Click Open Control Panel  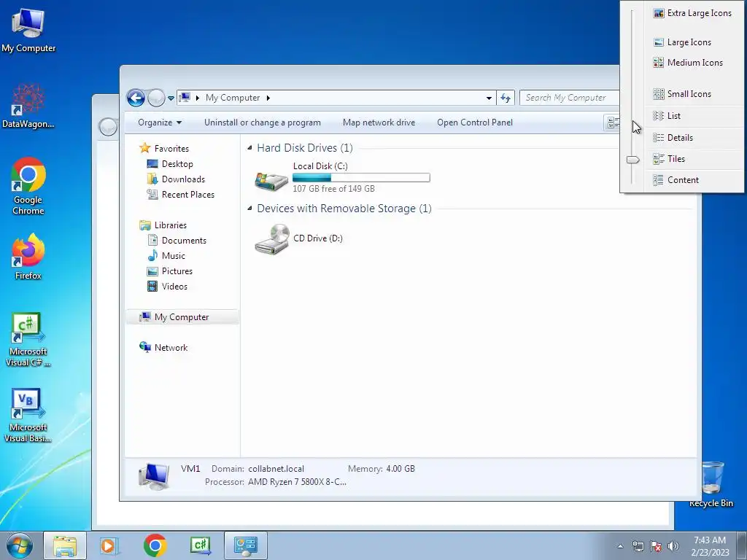(475, 122)
